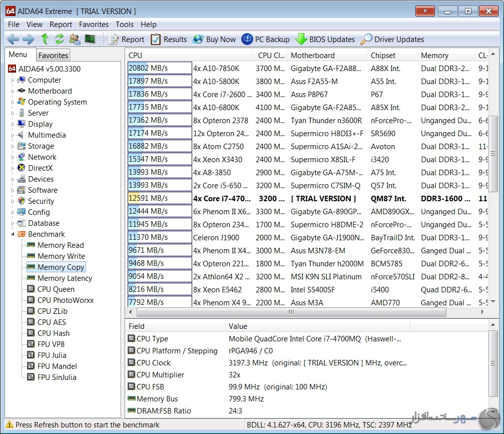The width and height of the screenshot is (504, 434).
Task: Select the Database tree icon
Action: coord(21,223)
